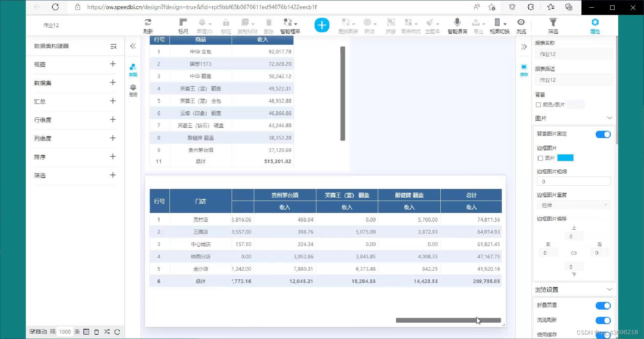Image resolution: width=644 pixels, height=339 pixels.
Task: Expand 列维度 with its plus button
Action: (x=113, y=138)
